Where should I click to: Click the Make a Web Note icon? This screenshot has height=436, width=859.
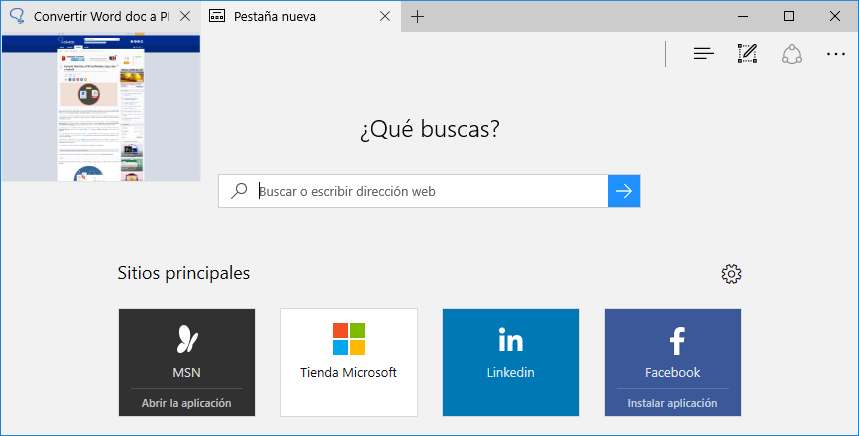coord(747,54)
